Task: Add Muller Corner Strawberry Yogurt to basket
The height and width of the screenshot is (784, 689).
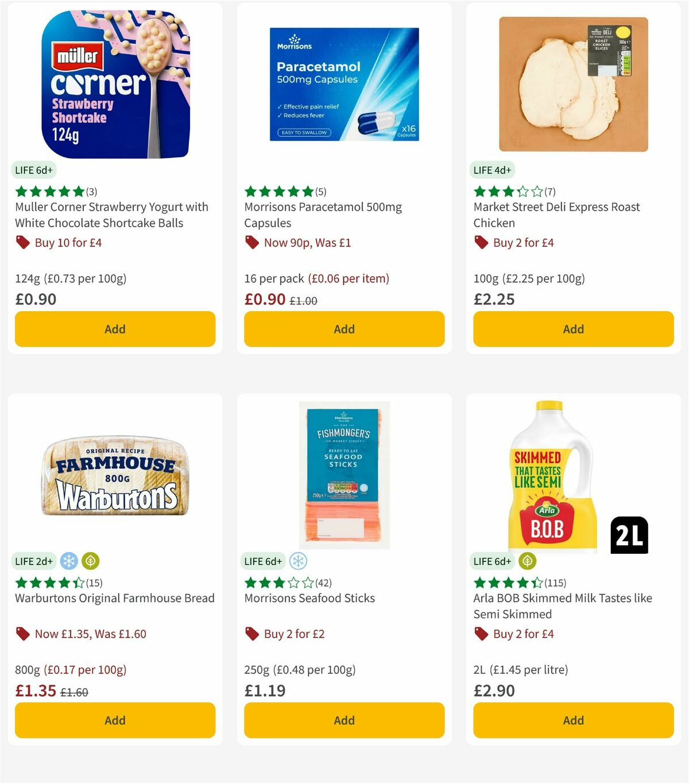Action: click(115, 329)
